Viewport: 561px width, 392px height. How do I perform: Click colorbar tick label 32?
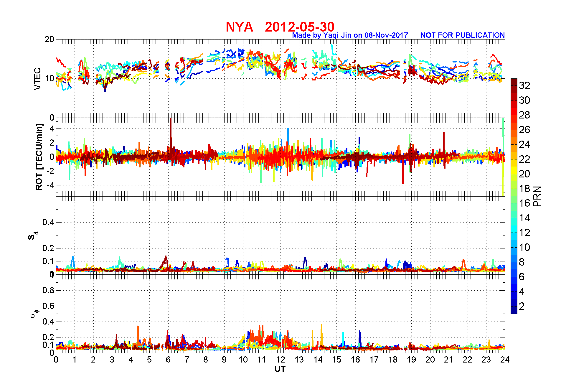click(524, 85)
